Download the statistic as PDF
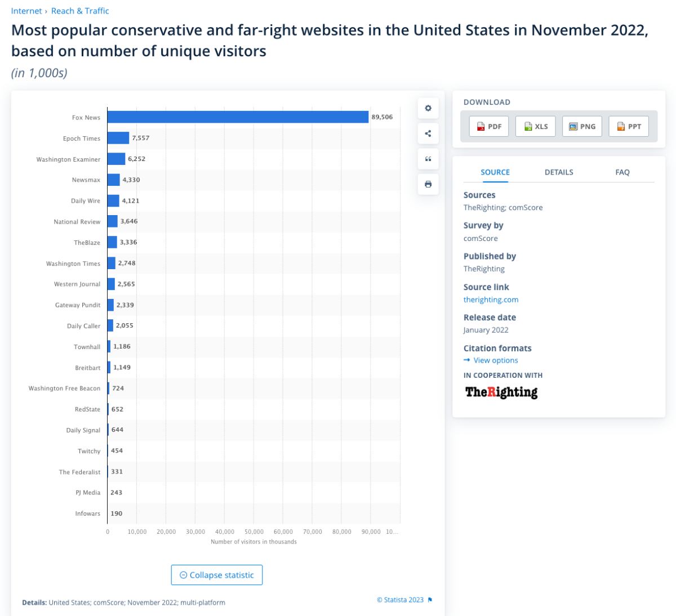This screenshot has height=616, width=676. (489, 127)
